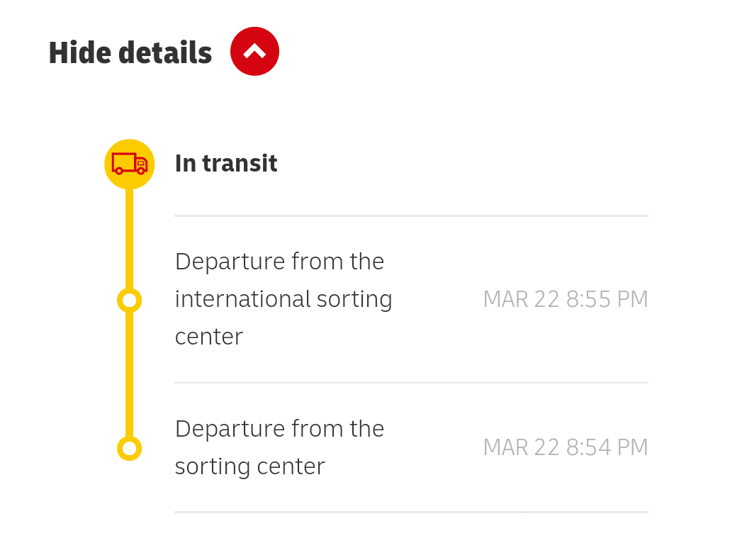Click the "MAR 22 8:55 PM" timestamp
The image size is (730, 560).
pyautogui.click(x=565, y=299)
